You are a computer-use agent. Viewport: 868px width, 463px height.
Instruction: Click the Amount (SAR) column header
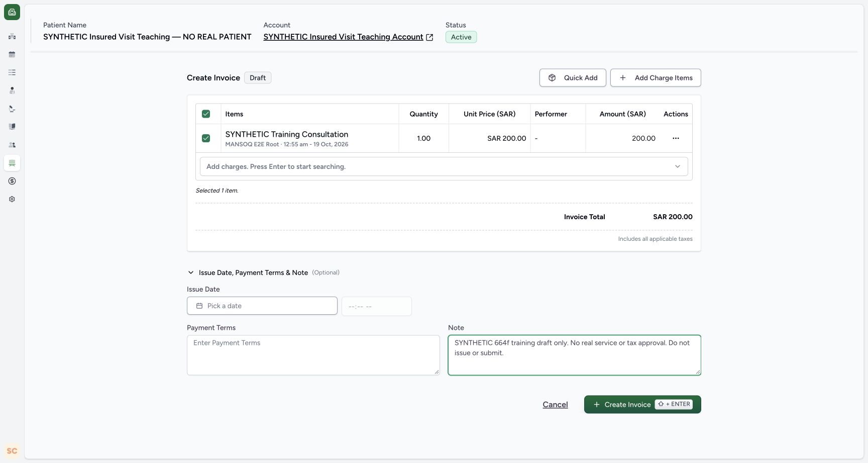click(623, 114)
